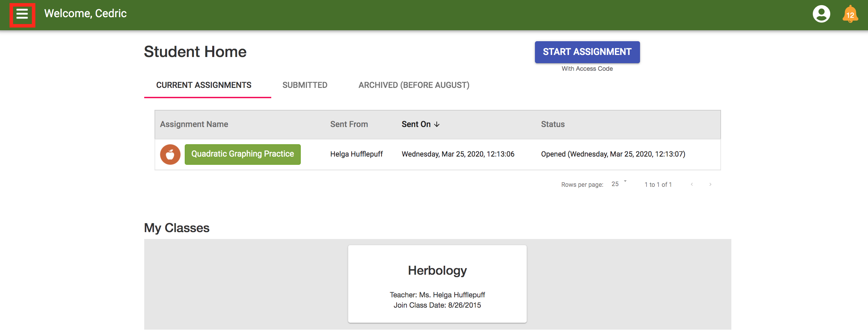Image resolution: width=868 pixels, height=331 pixels.
Task: Open the user account profile icon
Action: [821, 14]
